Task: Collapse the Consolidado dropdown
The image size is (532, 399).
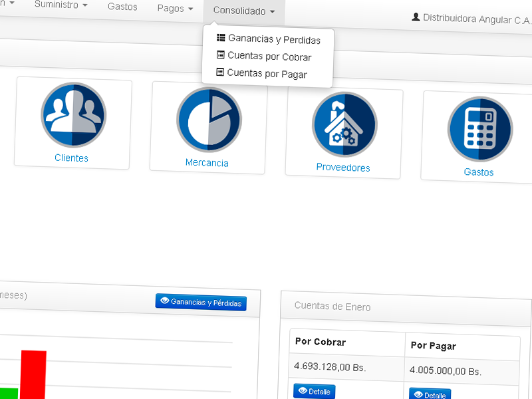Action: 243,11
